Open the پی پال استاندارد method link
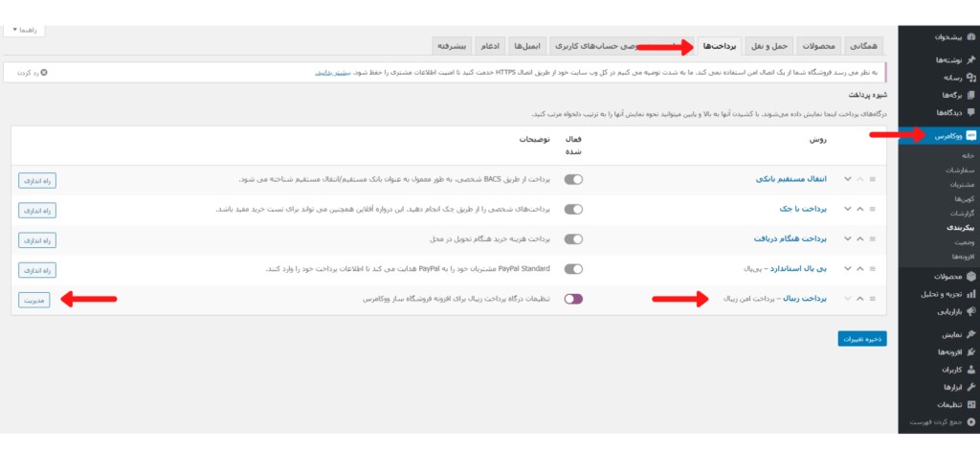 click(x=798, y=269)
